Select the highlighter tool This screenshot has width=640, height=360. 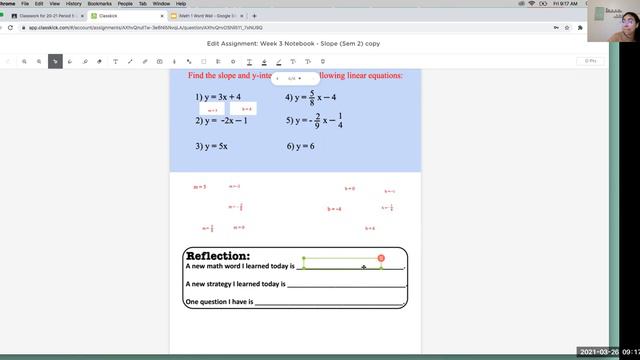point(85,62)
